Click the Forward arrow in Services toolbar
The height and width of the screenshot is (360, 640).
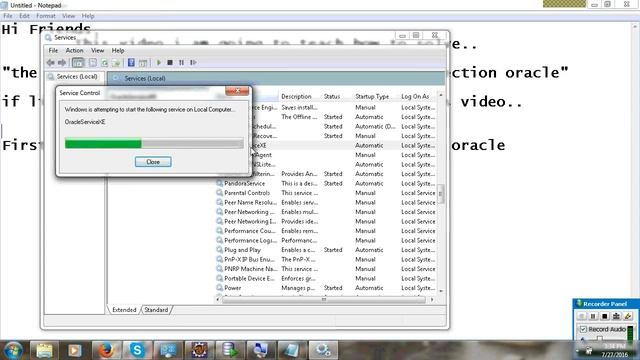(62, 62)
